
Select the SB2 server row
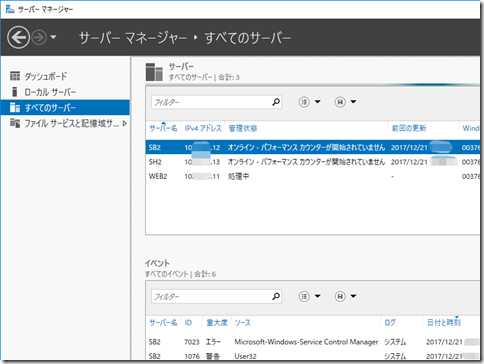coord(313,147)
